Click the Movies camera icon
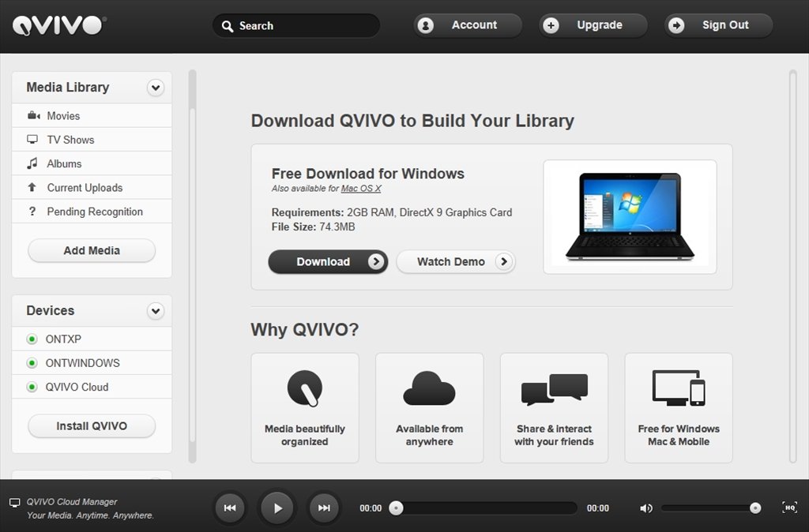Viewport: 809px width, 532px height. pyautogui.click(x=33, y=115)
